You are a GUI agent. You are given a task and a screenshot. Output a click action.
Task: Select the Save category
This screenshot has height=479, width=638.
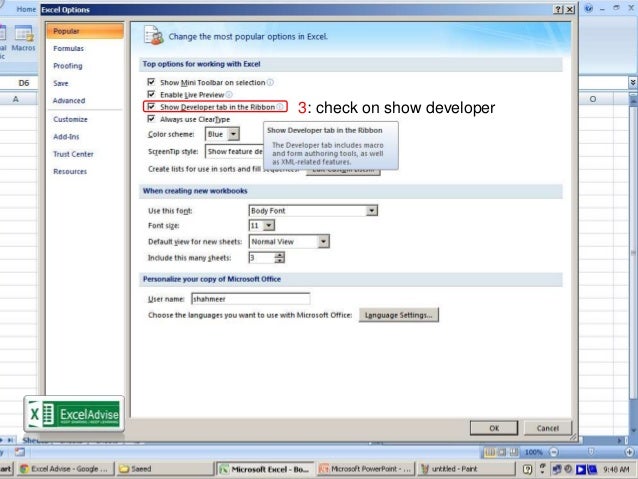pyautogui.click(x=85, y=83)
